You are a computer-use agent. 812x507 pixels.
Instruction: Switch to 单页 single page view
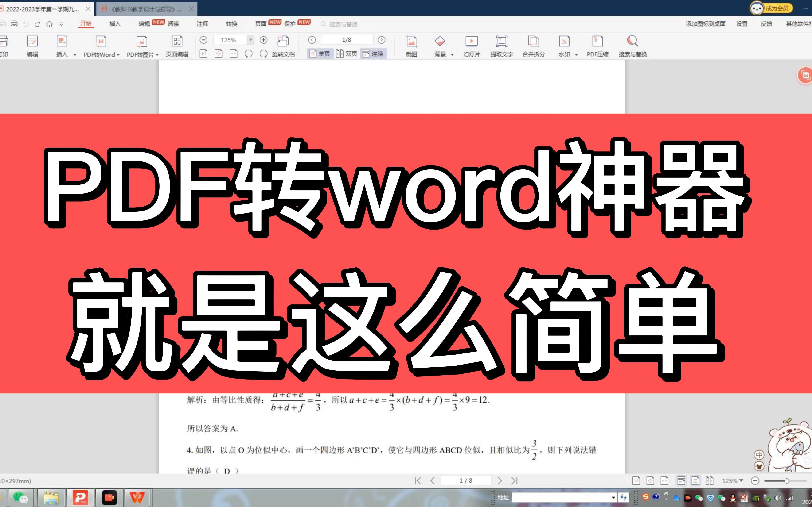tap(320, 53)
